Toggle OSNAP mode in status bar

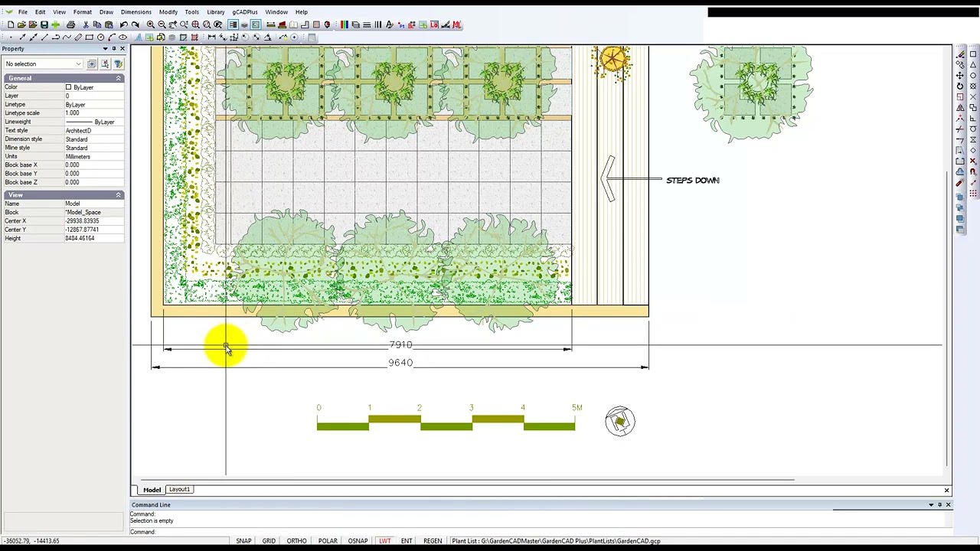(x=358, y=541)
